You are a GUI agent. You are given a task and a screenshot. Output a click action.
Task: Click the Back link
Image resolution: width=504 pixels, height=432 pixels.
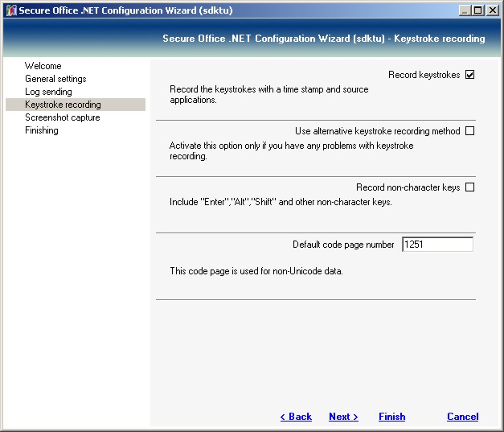tap(296, 417)
